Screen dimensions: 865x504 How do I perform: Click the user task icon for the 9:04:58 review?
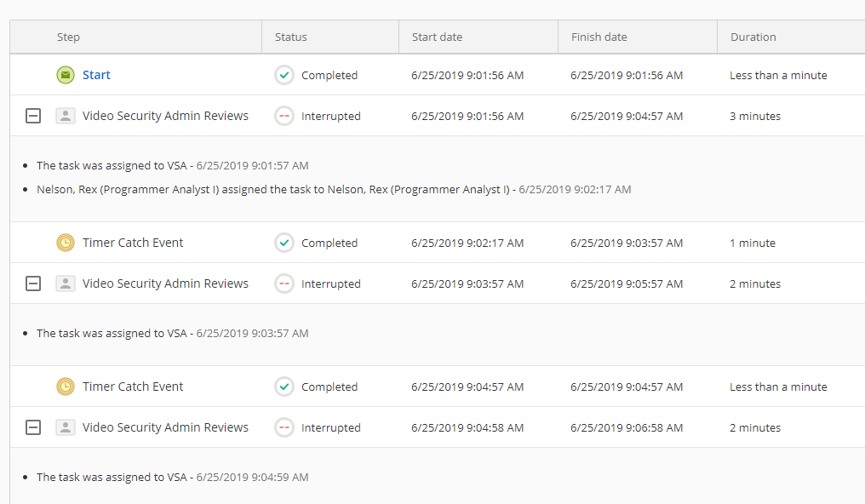click(66, 427)
